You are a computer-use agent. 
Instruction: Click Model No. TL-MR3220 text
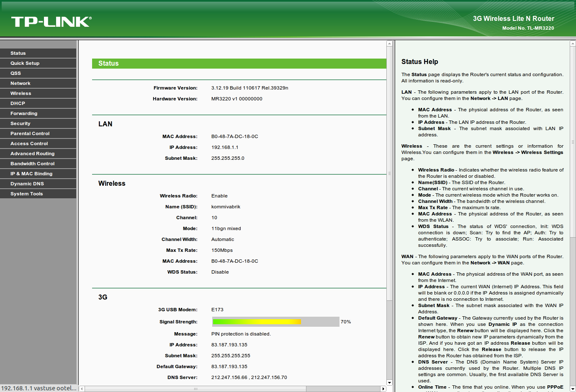(528, 28)
